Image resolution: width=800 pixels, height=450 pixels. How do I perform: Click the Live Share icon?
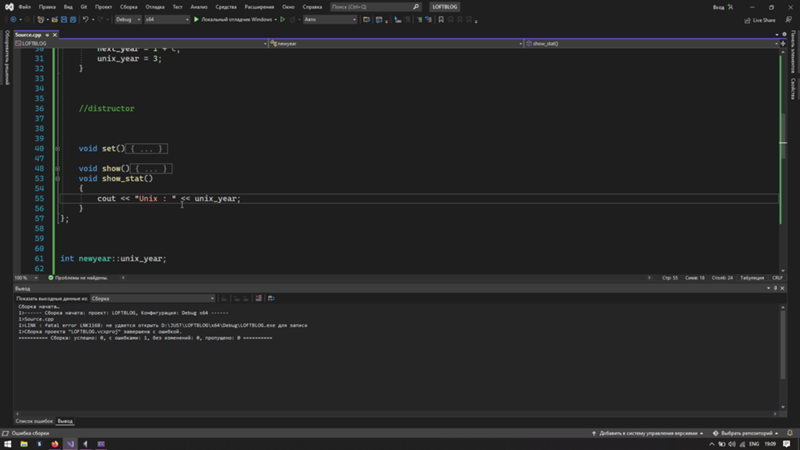761,19
